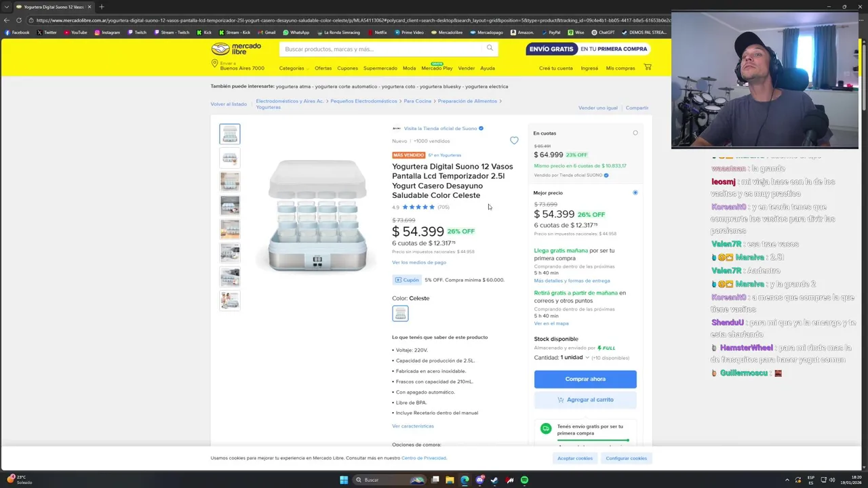Viewport: 868px width, 488px height.
Task: Click Volver al listado link
Action: coord(229,104)
